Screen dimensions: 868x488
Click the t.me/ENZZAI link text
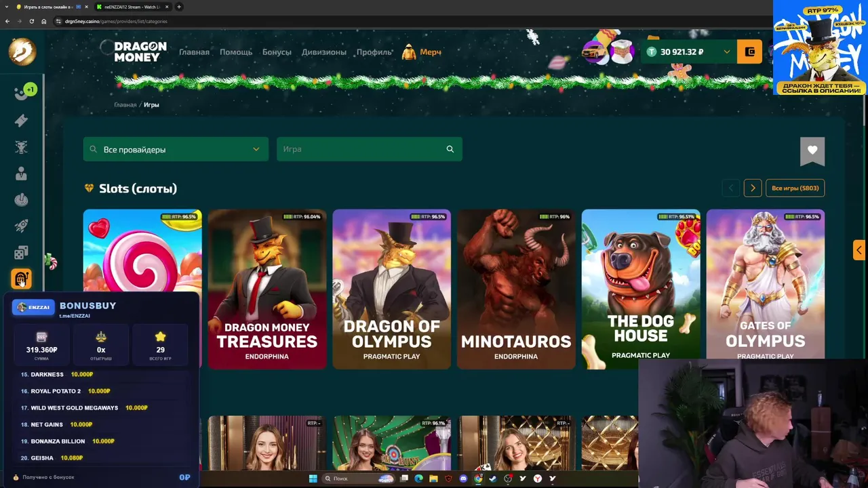click(x=75, y=316)
